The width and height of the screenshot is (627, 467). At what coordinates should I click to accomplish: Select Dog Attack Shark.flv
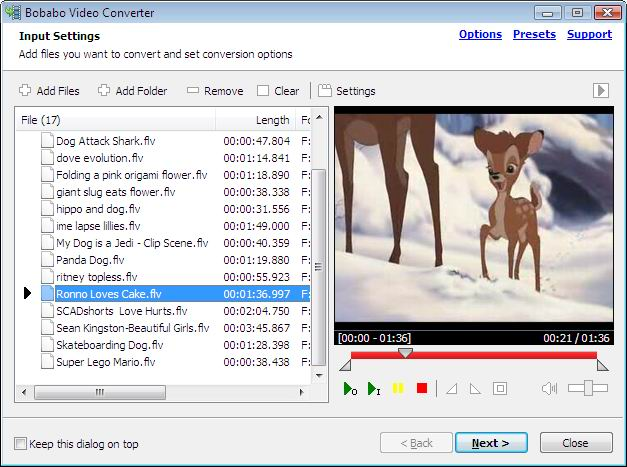tap(106, 141)
